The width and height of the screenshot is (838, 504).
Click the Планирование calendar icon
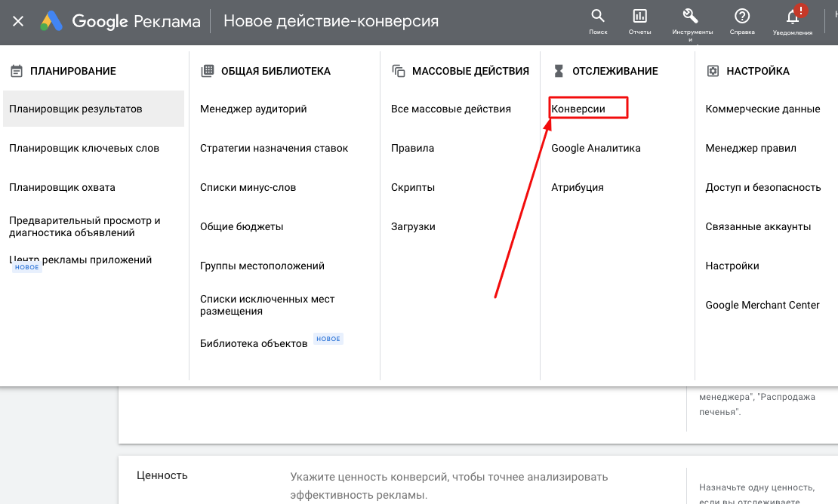coord(16,71)
